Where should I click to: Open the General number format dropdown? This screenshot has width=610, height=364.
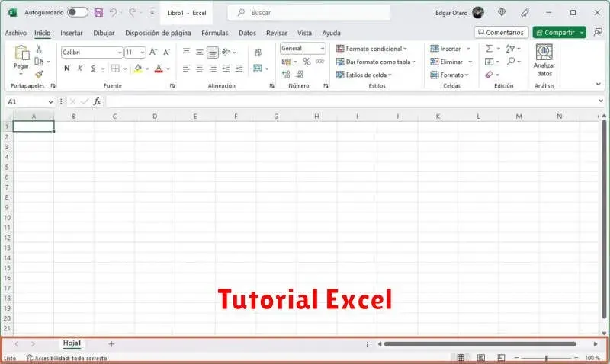323,49
